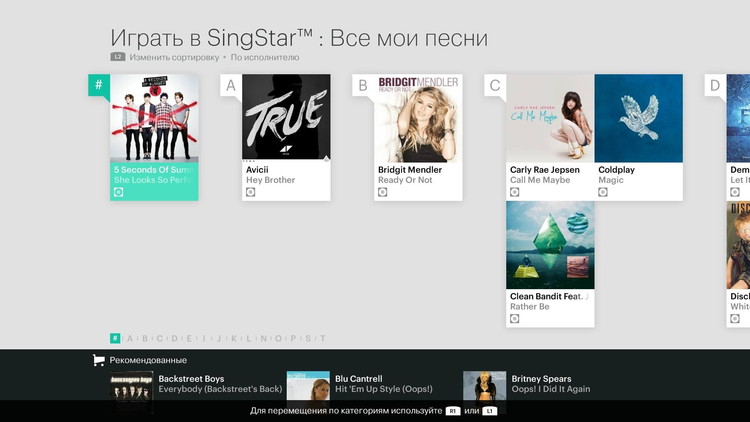Click the R1 button hint icon
750x422 pixels.
click(453, 411)
